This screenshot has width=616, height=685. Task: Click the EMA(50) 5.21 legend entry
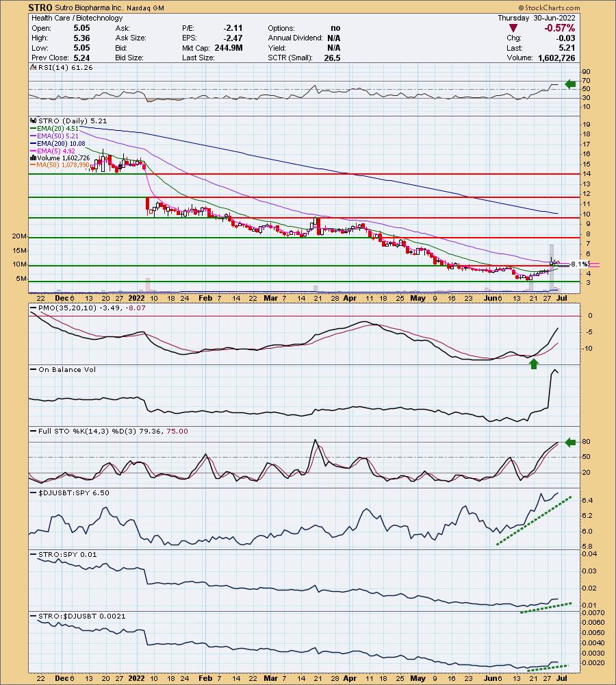point(57,136)
